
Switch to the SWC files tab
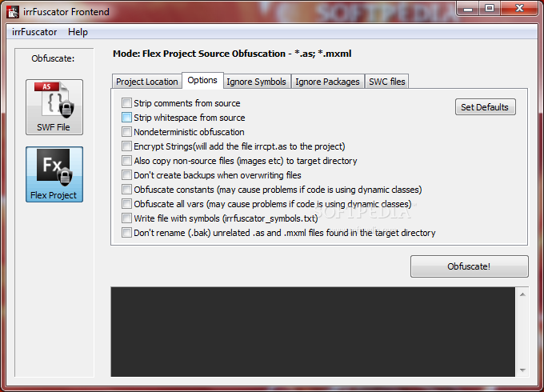387,82
